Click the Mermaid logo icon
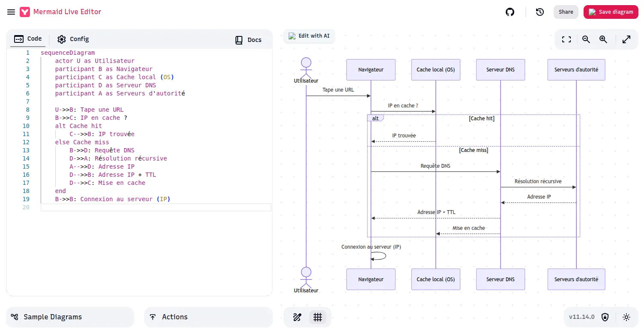644x333 pixels. tap(25, 12)
